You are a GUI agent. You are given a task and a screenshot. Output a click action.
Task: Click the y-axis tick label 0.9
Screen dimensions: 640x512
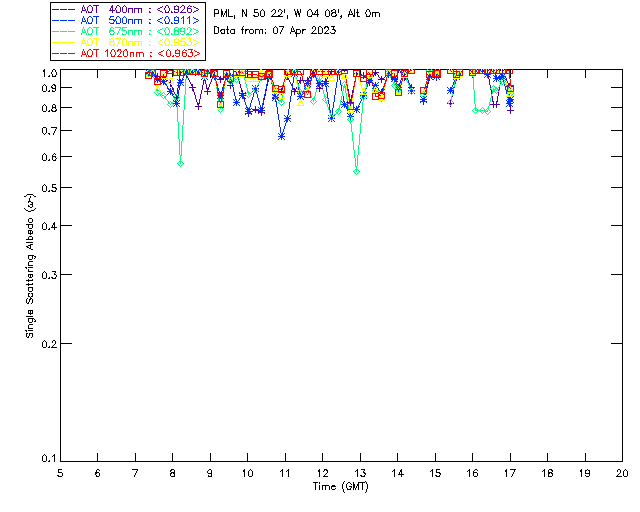point(49,88)
